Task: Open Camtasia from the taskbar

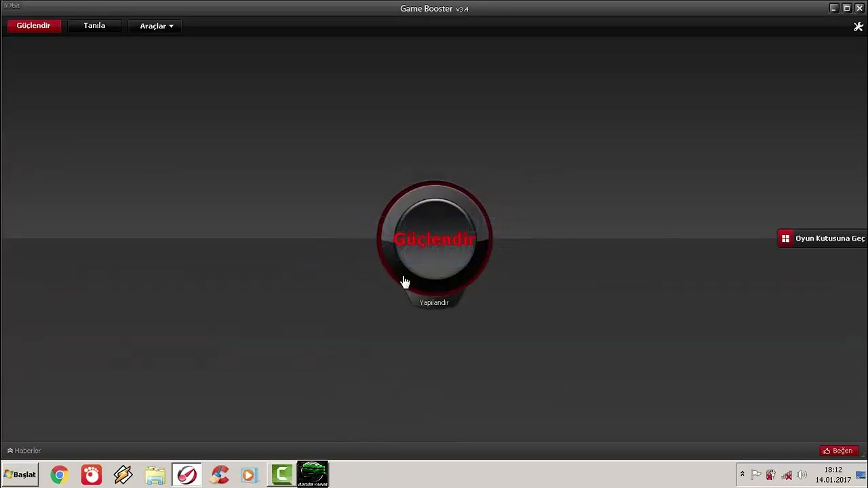Action: pyautogui.click(x=281, y=474)
